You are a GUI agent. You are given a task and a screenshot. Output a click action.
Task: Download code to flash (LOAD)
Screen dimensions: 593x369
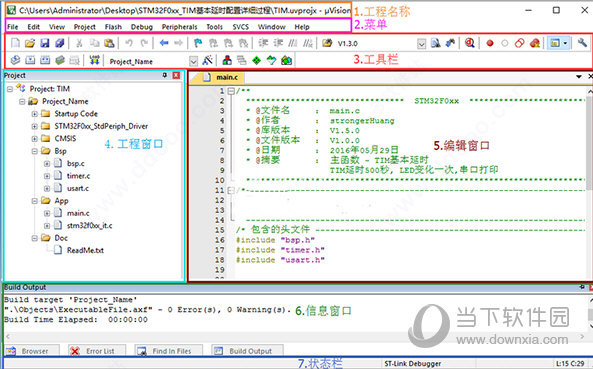(94, 60)
